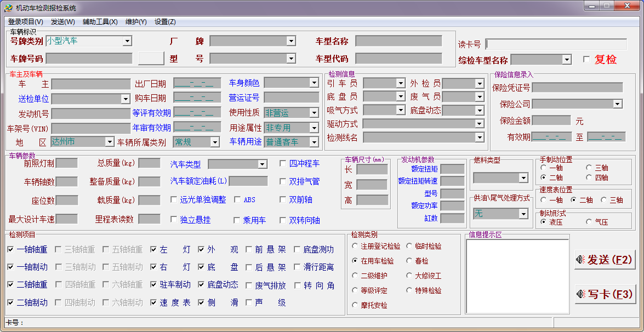
Task: Open the 登录项目(V) menu
Action: click(25, 22)
